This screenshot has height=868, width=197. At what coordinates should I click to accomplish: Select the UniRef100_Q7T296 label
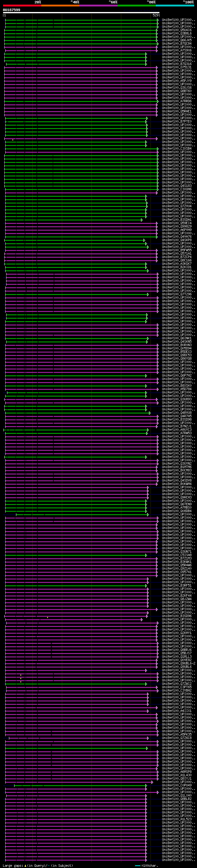point(177,294)
